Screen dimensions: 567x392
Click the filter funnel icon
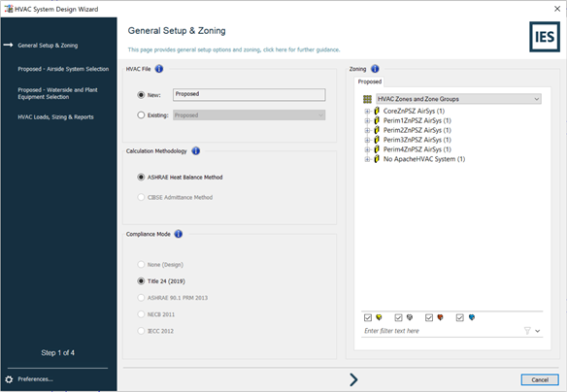pos(527,331)
